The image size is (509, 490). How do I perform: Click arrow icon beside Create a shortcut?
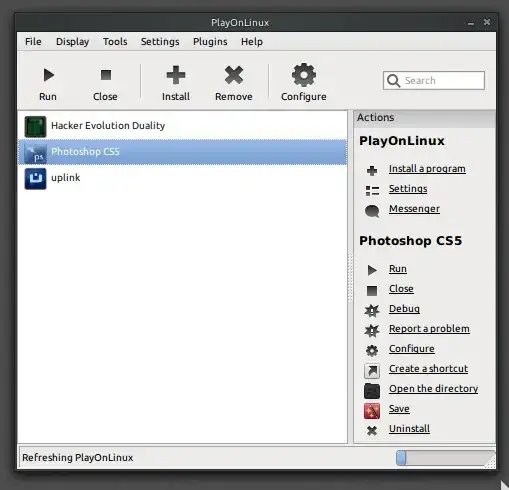pyautogui.click(x=372, y=371)
